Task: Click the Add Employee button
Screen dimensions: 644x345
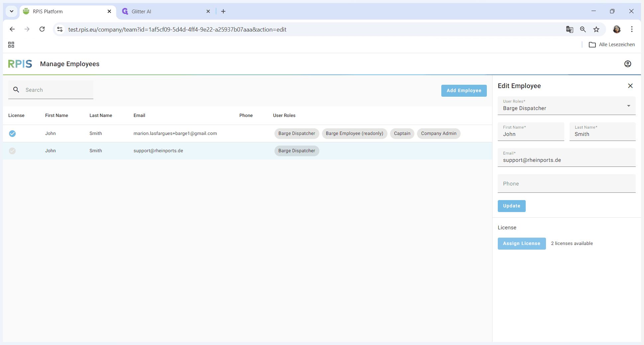Action: coord(464,91)
